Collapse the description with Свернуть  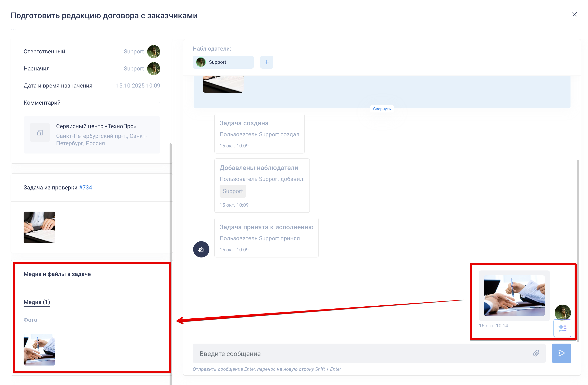tap(382, 109)
